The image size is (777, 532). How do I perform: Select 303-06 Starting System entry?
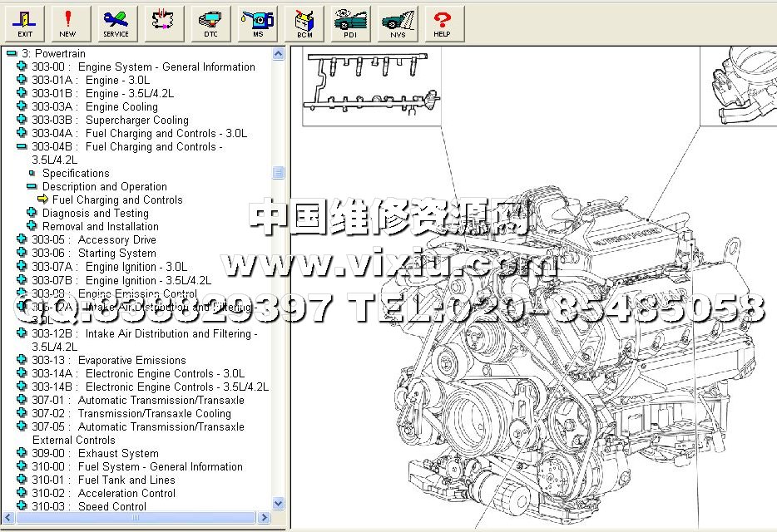click(116, 253)
